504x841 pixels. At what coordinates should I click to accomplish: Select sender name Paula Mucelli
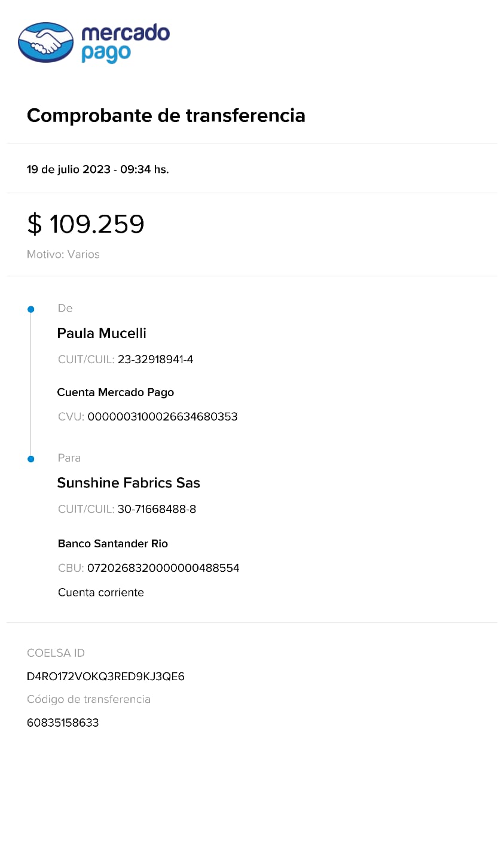102,333
